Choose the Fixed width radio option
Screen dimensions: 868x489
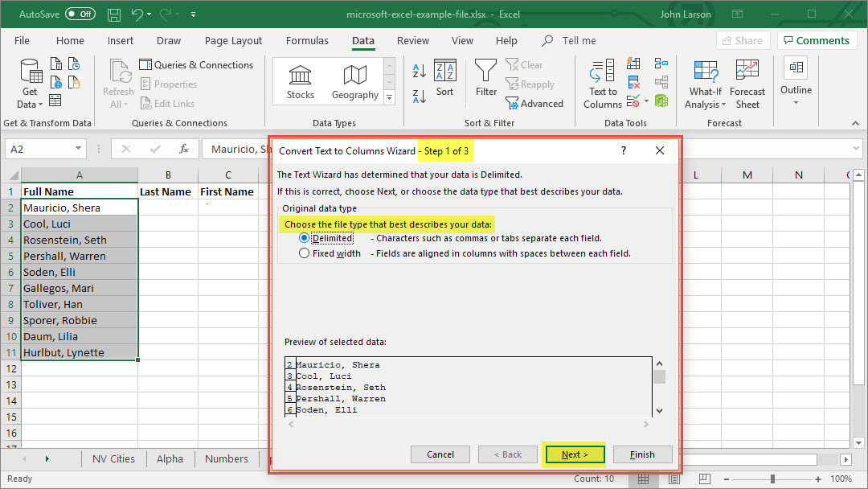[x=304, y=253]
